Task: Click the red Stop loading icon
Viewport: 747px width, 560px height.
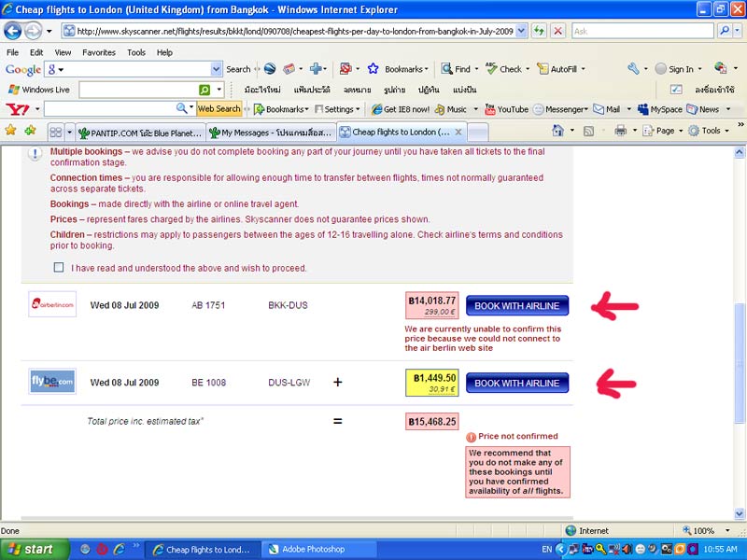Action: (x=557, y=32)
